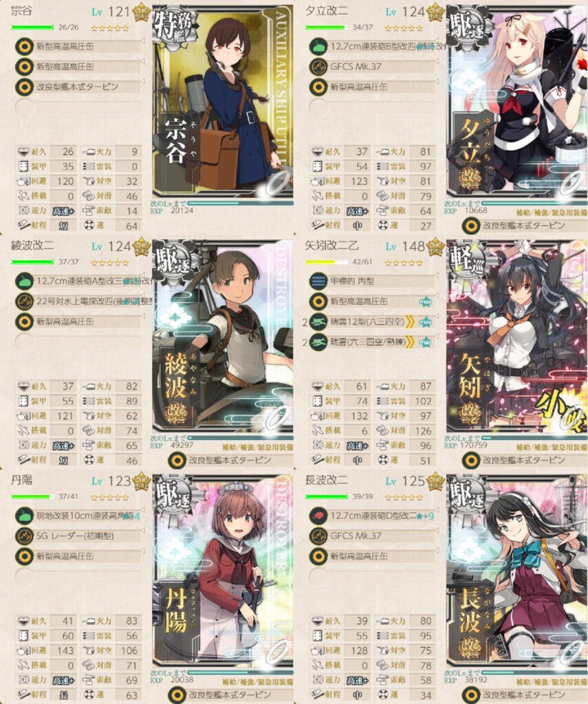Viewport: 588px width, 704px height.
Task: Click 矢矧改二乙's yellow HP bar
Action: point(327,262)
